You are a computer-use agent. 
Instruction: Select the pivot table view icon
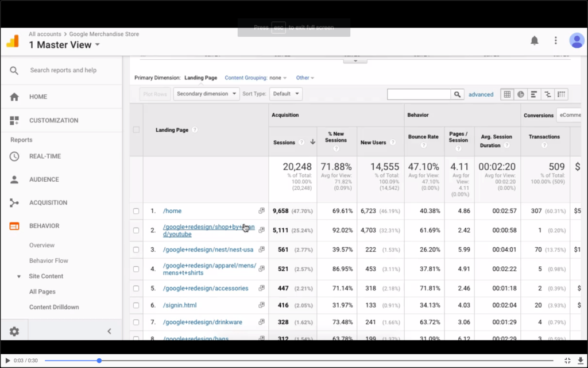[562, 94]
